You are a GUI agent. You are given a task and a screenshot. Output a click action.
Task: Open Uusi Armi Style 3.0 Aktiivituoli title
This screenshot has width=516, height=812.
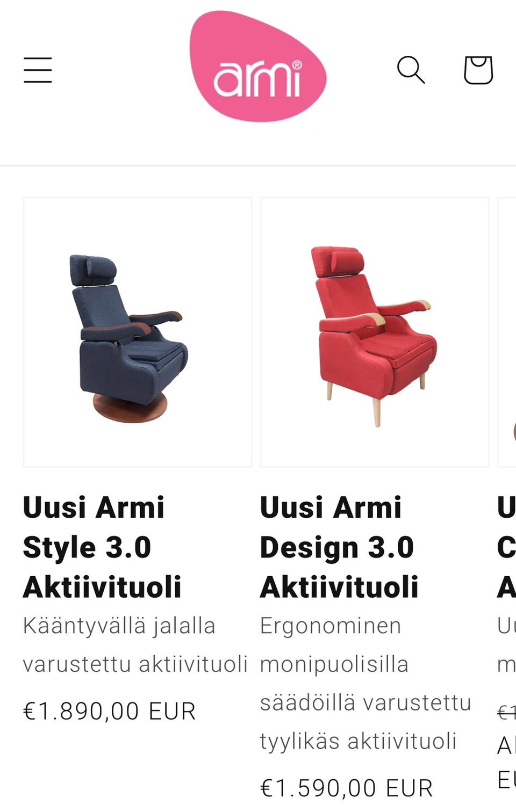102,547
